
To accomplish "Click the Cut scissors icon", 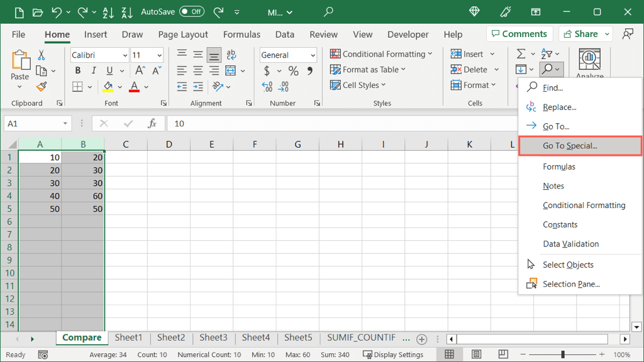I will click(x=42, y=55).
